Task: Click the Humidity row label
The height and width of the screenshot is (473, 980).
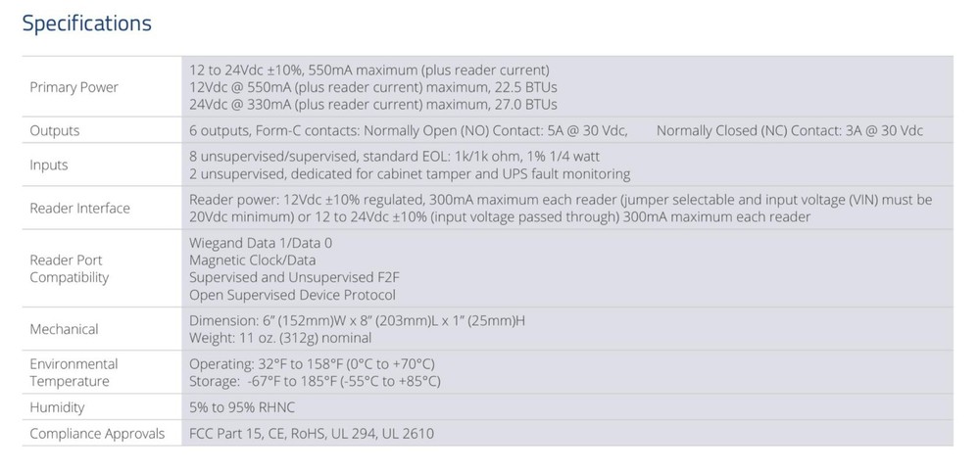Action: tap(57, 407)
